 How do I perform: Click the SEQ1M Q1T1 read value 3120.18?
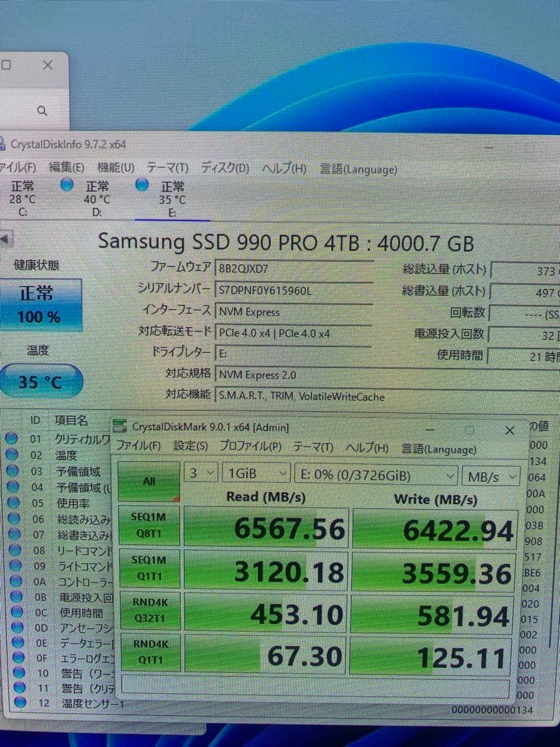(267, 570)
